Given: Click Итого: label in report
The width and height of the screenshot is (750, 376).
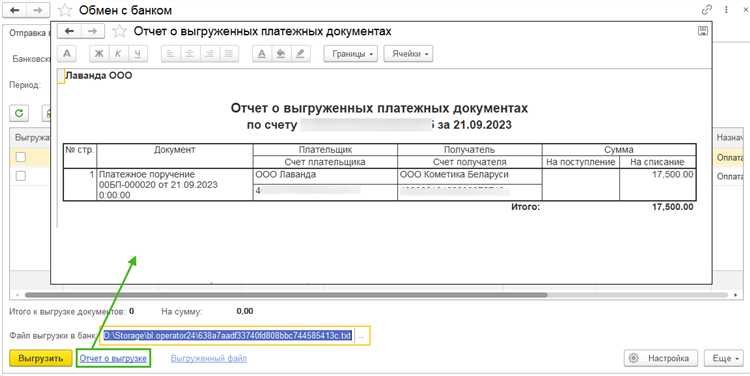Looking at the screenshot, I should pos(525,207).
